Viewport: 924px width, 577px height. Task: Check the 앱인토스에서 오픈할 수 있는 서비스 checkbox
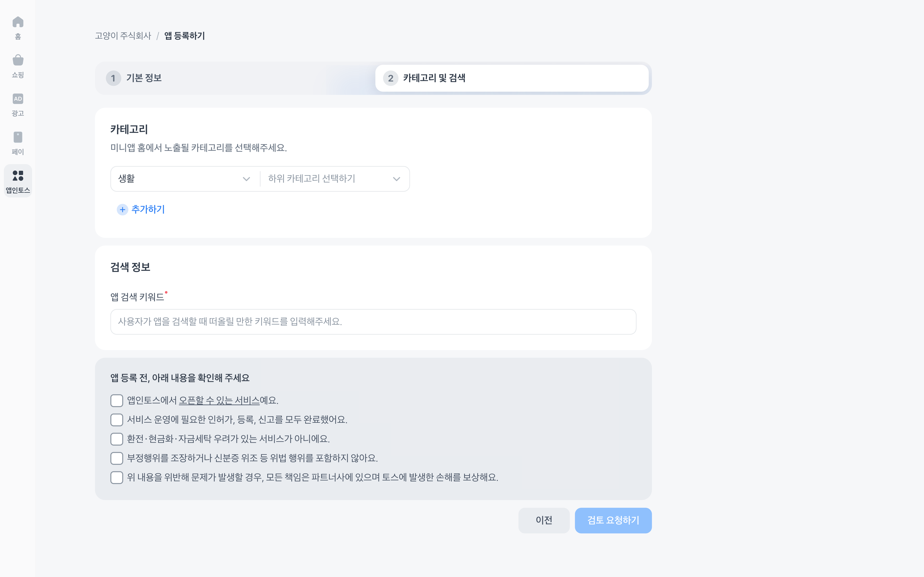[117, 401]
